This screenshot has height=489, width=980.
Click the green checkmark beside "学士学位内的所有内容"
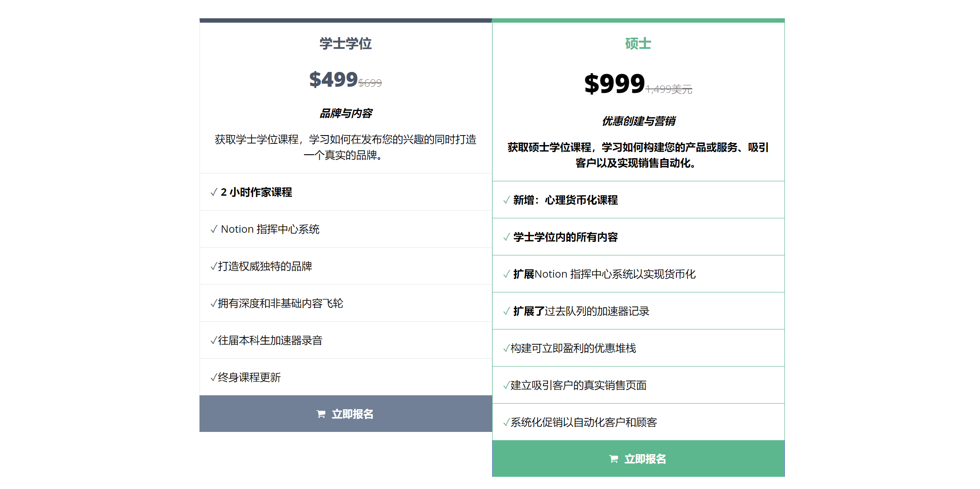[x=507, y=237]
